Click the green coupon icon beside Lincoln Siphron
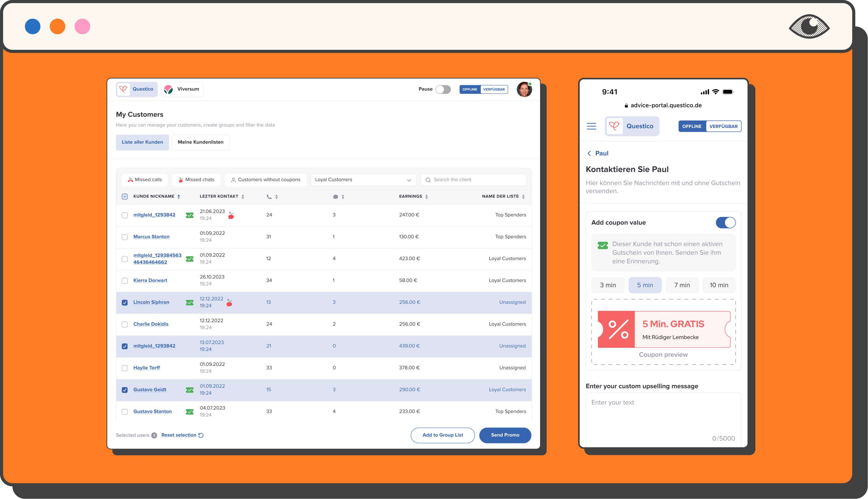The image size is (868, 499). point(189,302)
